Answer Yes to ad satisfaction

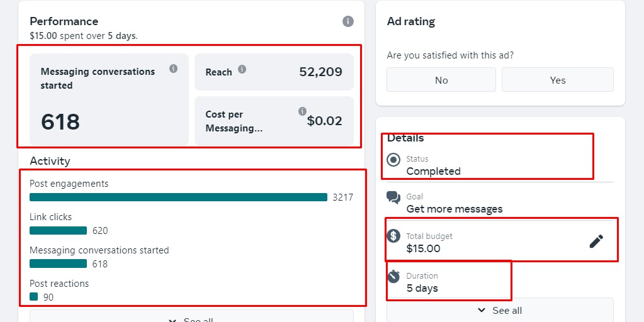[x=558, y=80]
